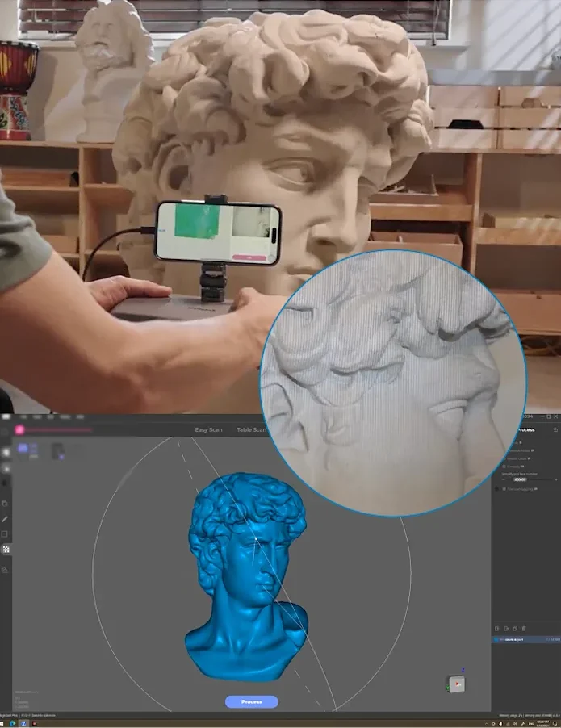The height and width of the screenshot is (728, 561).
Task: Toggle the Simplify checkbox in the Process panel
Action: (504, 467)
